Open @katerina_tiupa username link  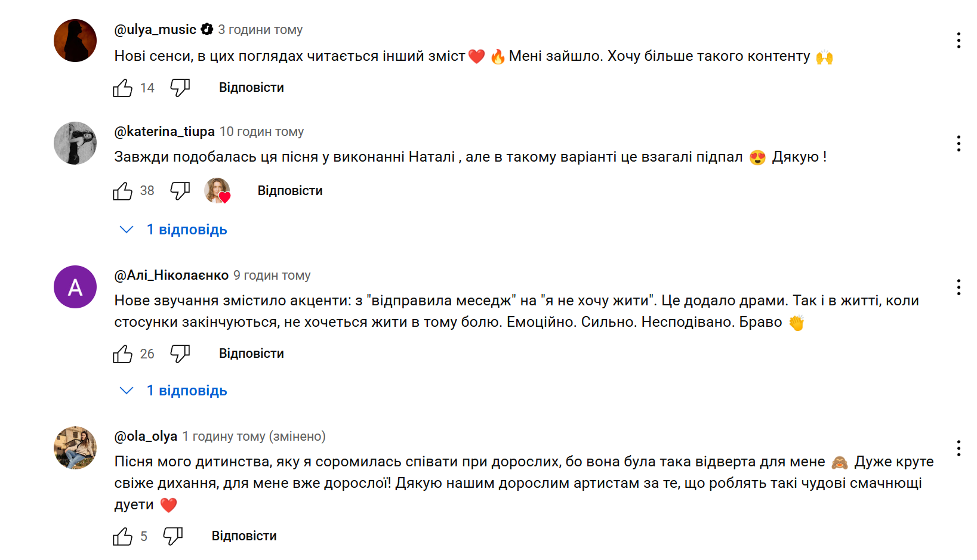[165, 131]
